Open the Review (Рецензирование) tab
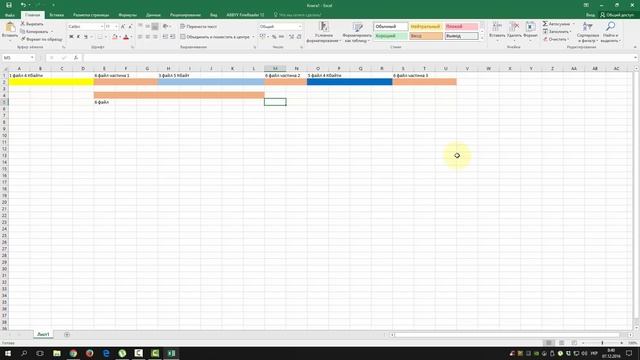This screenshot has height=360, width=640. 185,15
